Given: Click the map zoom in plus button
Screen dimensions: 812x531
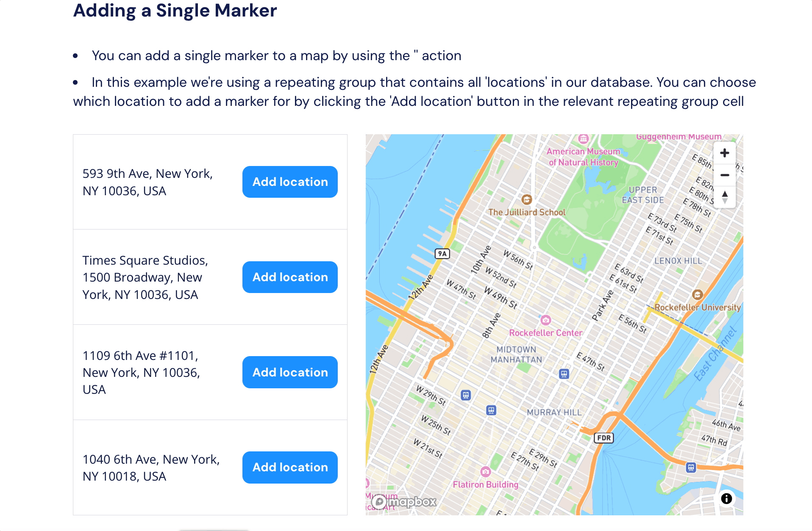Looking at the screenshot, I should point(724,153).
